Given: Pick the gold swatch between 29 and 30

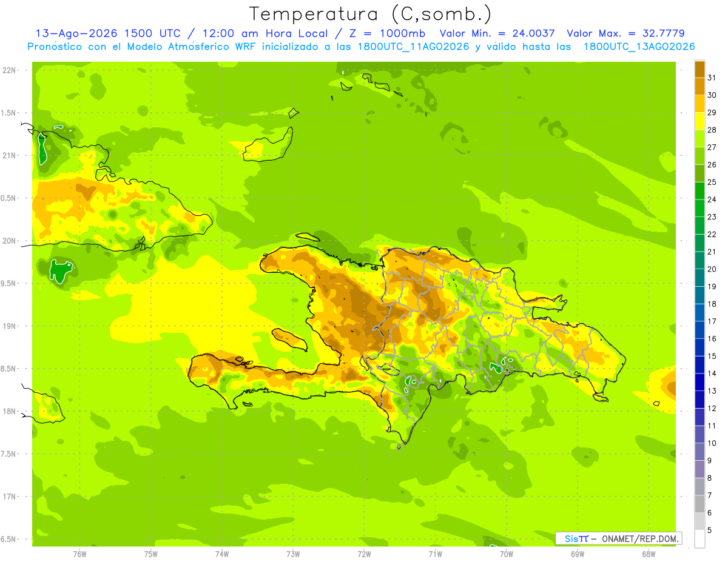Looking at the screenshot, I should 699,104.
